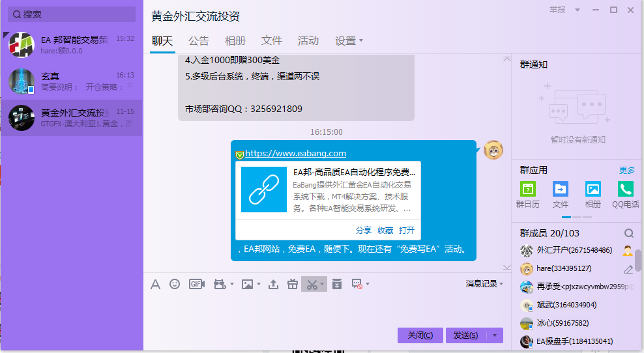Click the game controller interactive icon
This screenshot has width=644, height=353.
tap(220, 284)
